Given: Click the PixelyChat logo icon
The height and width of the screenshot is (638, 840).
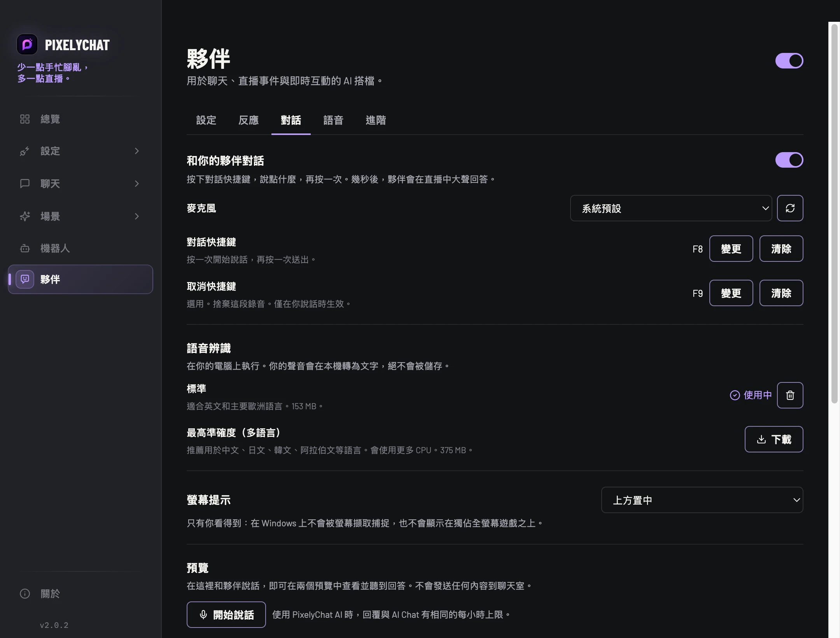Looking at the screenshot, I should (x=27, y=45).
